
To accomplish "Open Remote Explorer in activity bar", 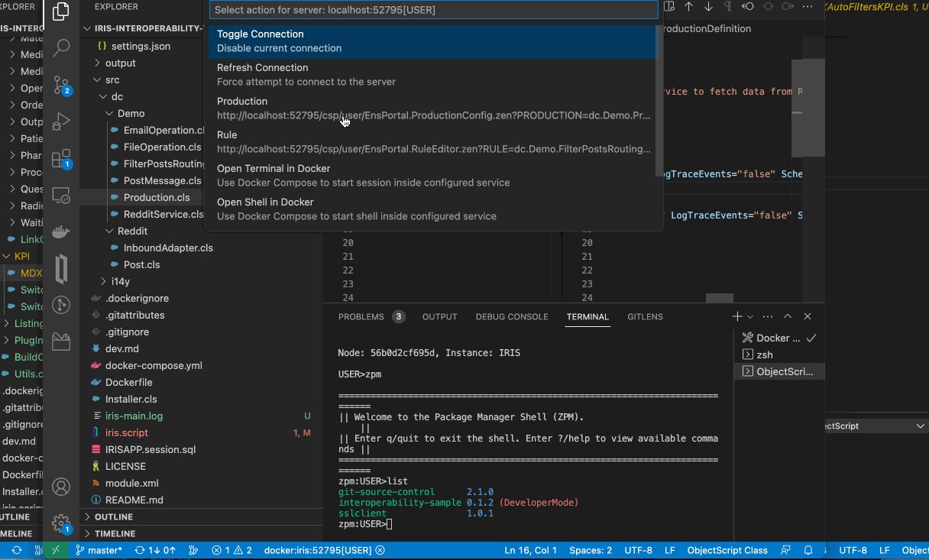I will coord(61,196).
